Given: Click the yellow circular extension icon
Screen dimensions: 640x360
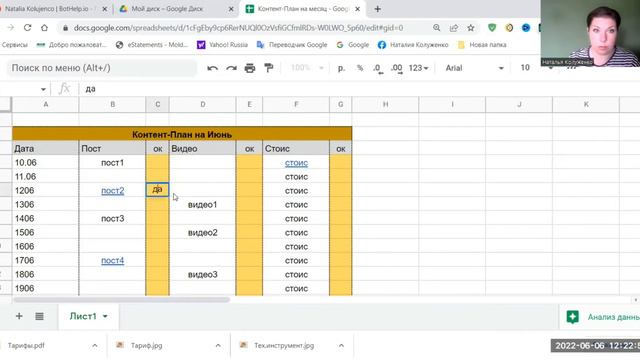Looking at the screenshot, I should click(509, 28).
